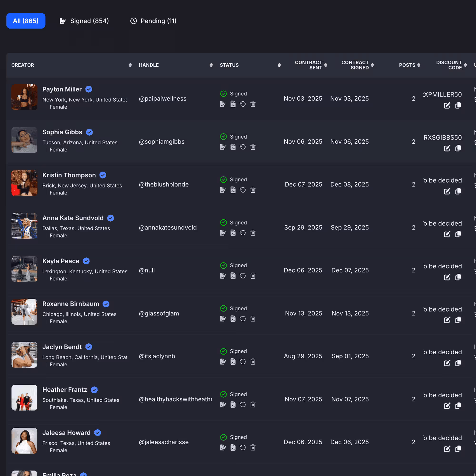This screenshot has height=476, width=476.
Task: Delete Payton Miller's contract with trash icon
Action: click(253, 104)
